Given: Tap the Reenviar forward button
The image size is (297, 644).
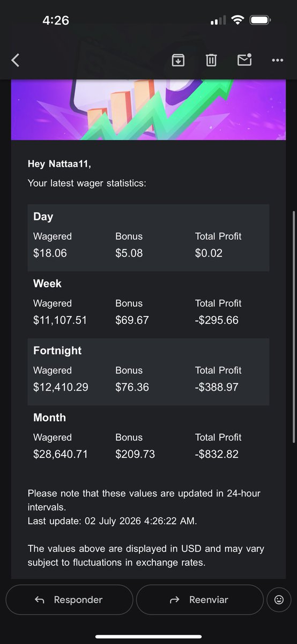Looking at the screenshot, I should click(x=200, y=600).
